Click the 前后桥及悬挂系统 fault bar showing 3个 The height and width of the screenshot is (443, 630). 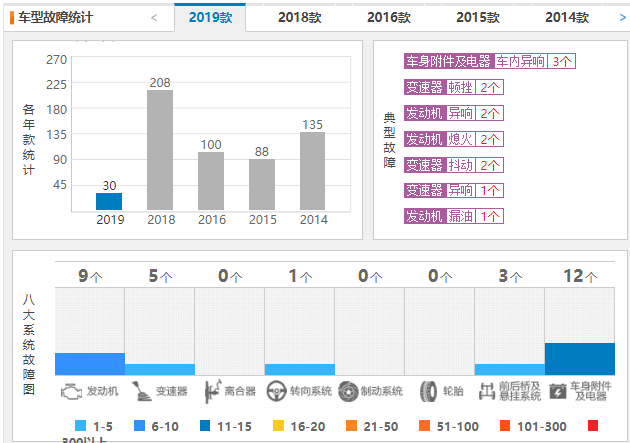click(x=509, y=370)
